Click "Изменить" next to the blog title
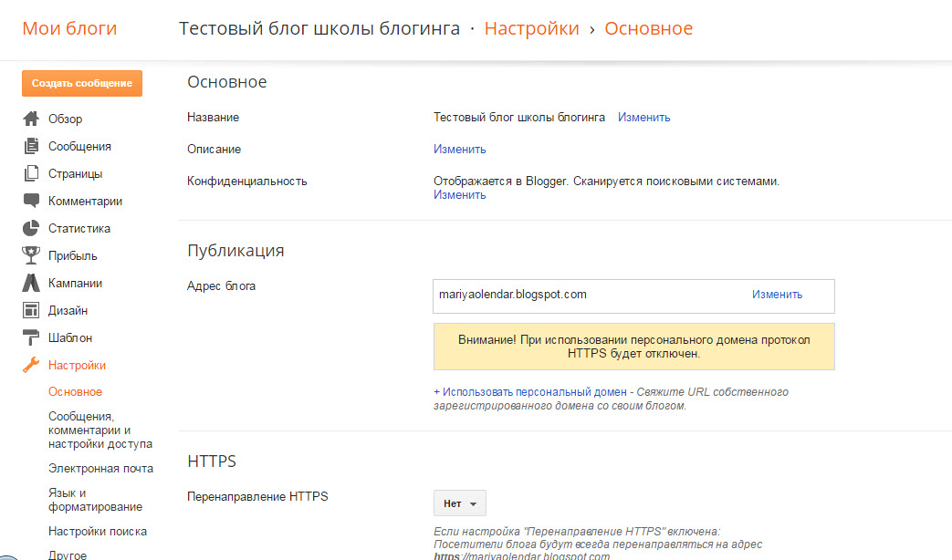 pyautogui.click(x=643, y=117)
